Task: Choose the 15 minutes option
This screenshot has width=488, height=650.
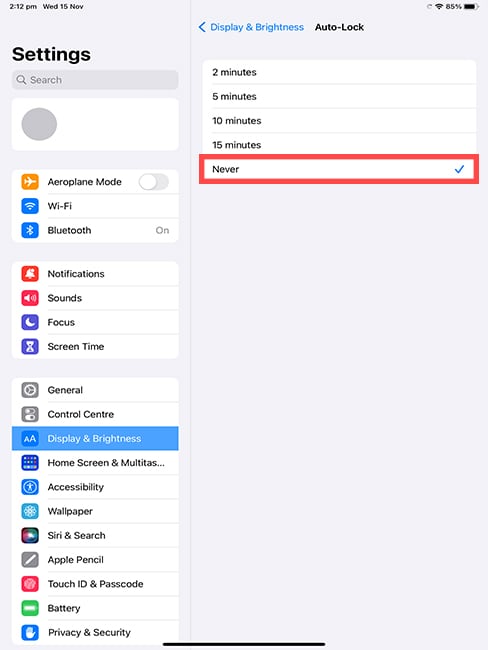Action: coord(339,145)
